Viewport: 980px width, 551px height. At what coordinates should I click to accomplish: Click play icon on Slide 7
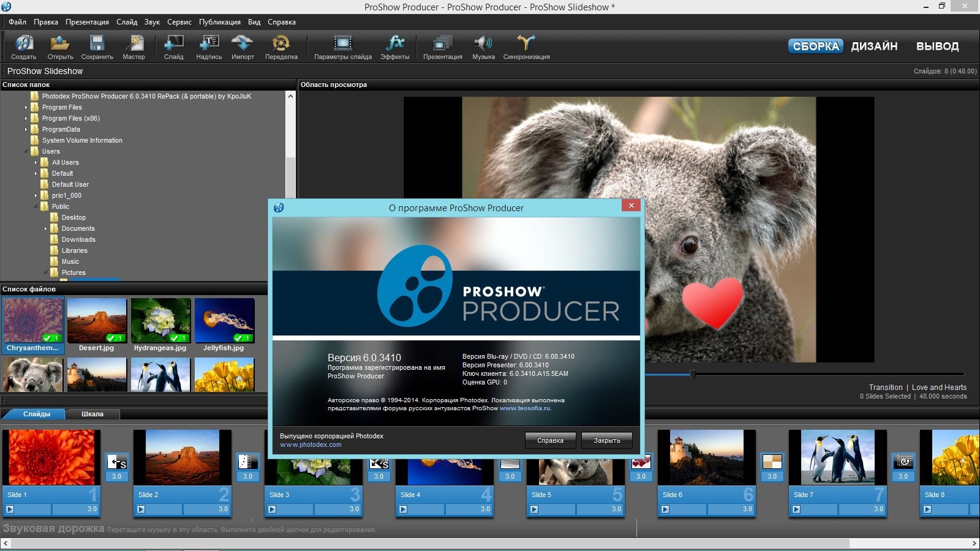point(796,509)
